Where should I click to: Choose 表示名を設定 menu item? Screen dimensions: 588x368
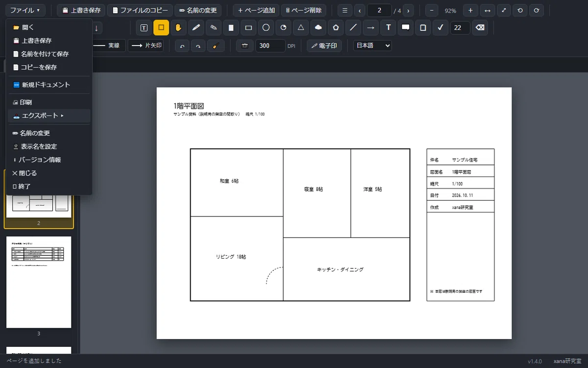tap(49, 146)
